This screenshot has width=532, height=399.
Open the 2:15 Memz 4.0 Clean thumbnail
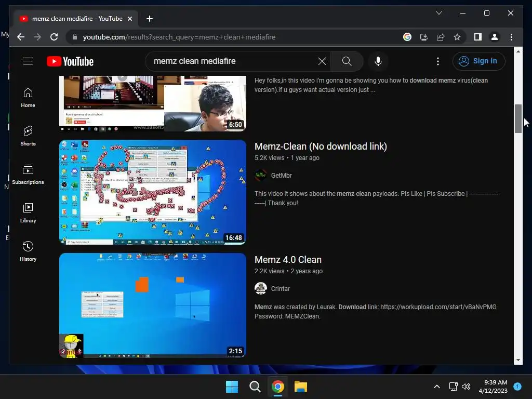(x=153, y=305)
